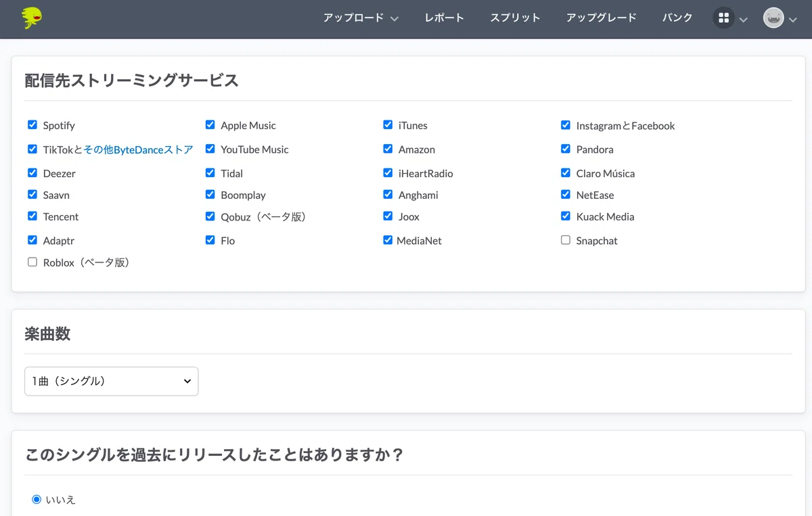Click the DistroKid logo icon
The width and height of the screenshot is (812, 516).
click(x=31, y=18)
